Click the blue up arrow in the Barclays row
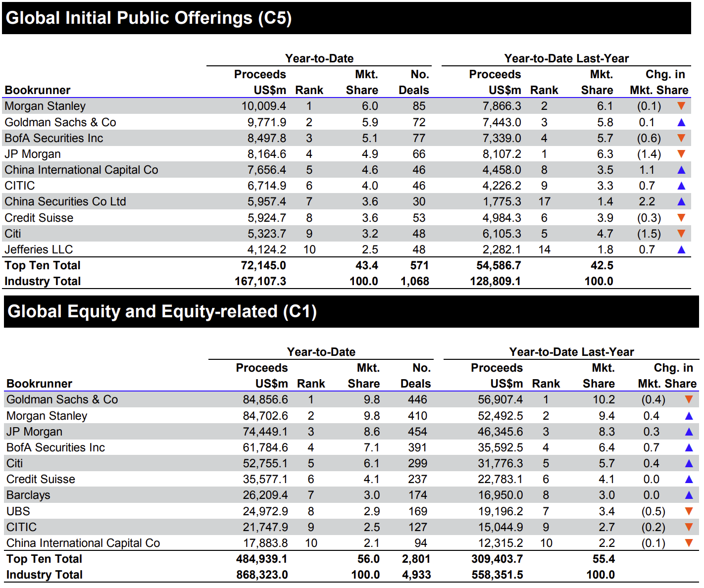 point(689,495)
